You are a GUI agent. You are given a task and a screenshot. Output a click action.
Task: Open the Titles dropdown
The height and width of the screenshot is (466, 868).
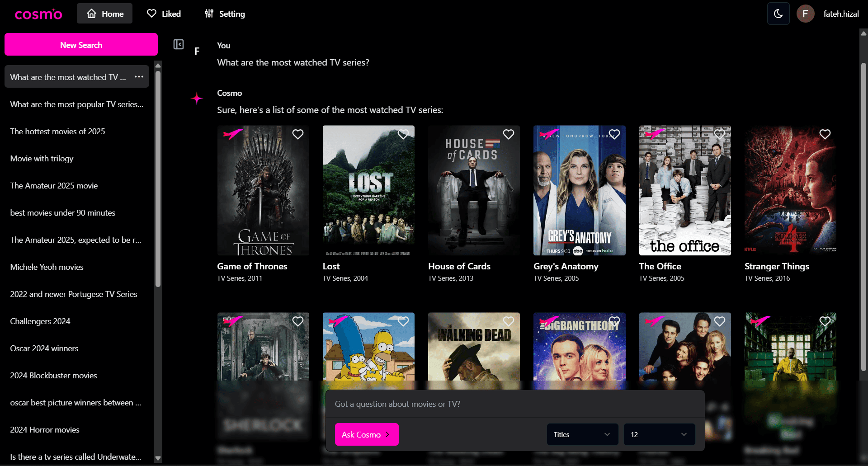[582, 434]
